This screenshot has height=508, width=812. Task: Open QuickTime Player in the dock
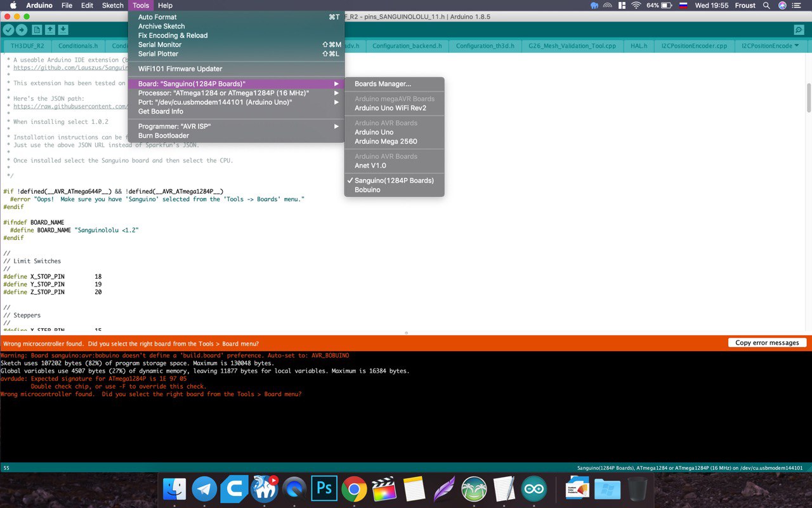pos(294,489)
